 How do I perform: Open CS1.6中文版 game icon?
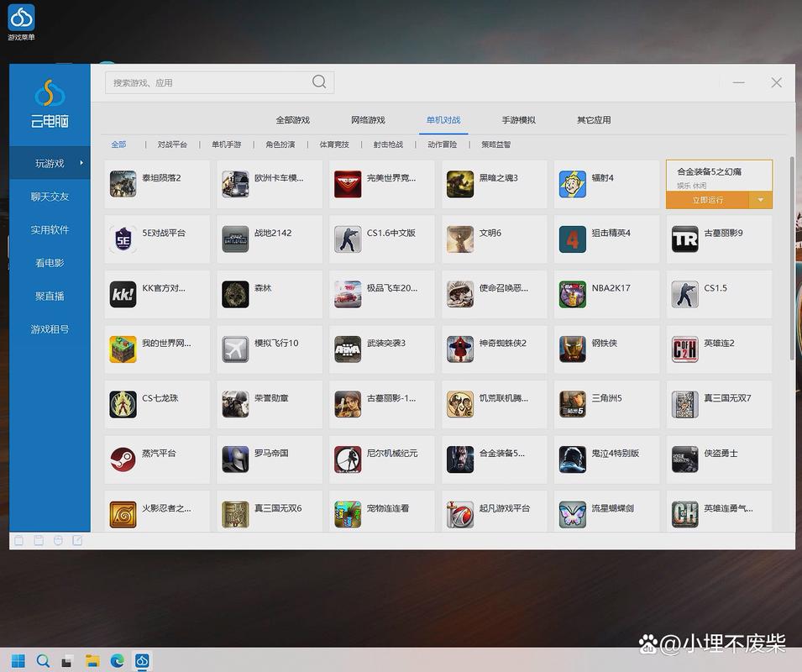(348, 239)
